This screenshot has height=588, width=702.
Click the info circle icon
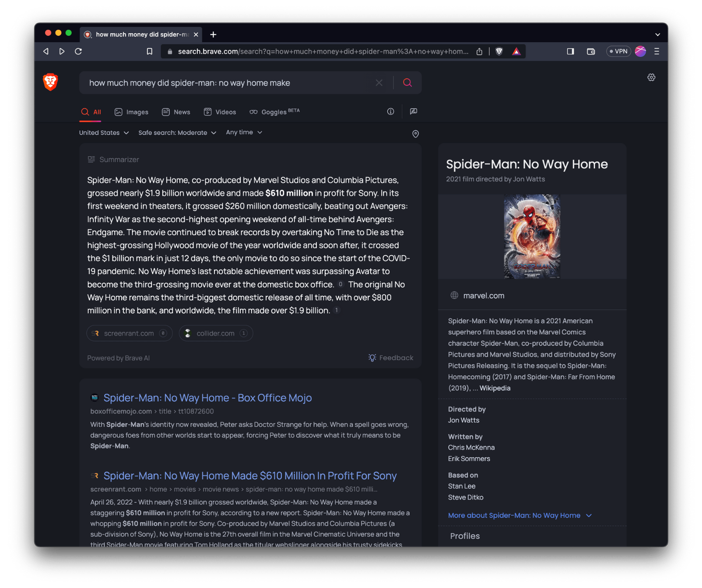click(x=390, y=112)
